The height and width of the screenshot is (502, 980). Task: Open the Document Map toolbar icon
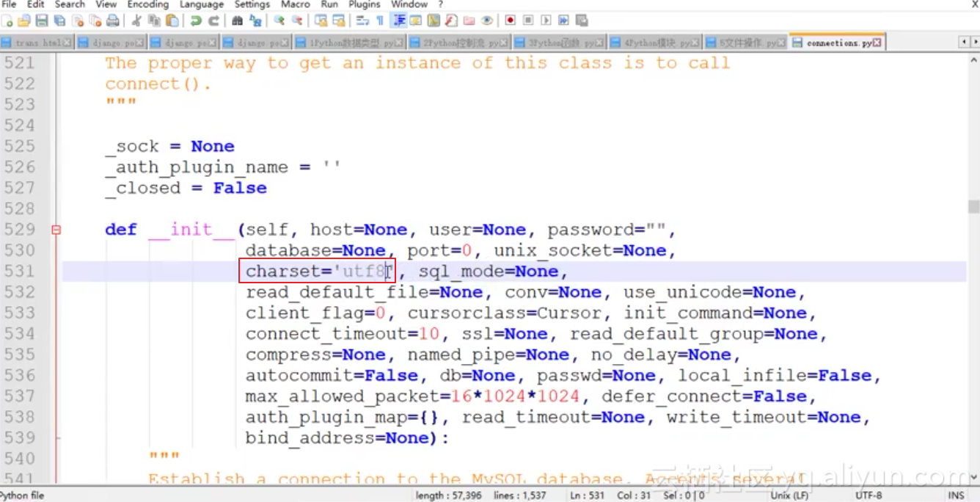pyautogui.click(x=433, y=21)
